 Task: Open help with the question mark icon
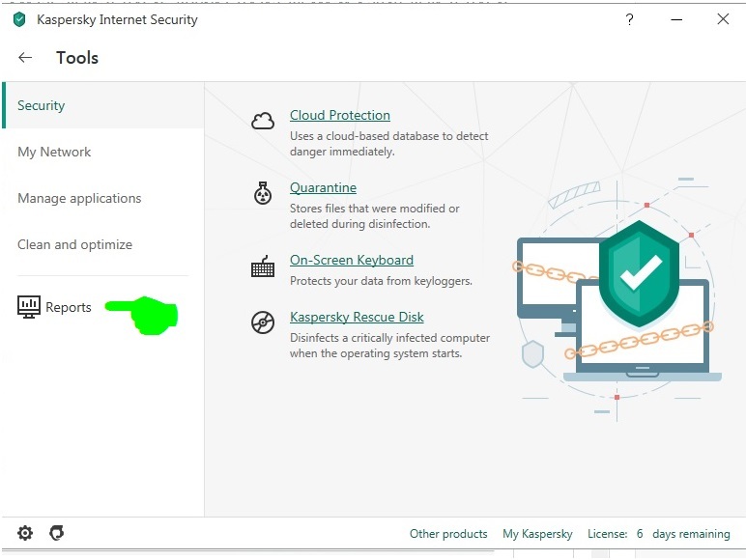[629, 19]
